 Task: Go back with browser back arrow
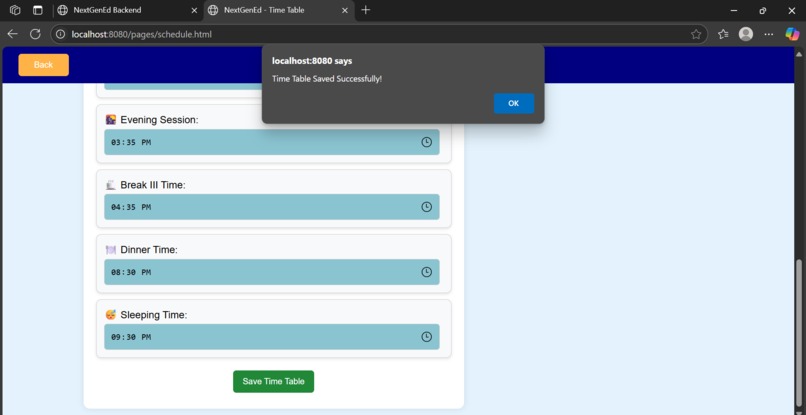pyautogui.click(x=12, y=34)
